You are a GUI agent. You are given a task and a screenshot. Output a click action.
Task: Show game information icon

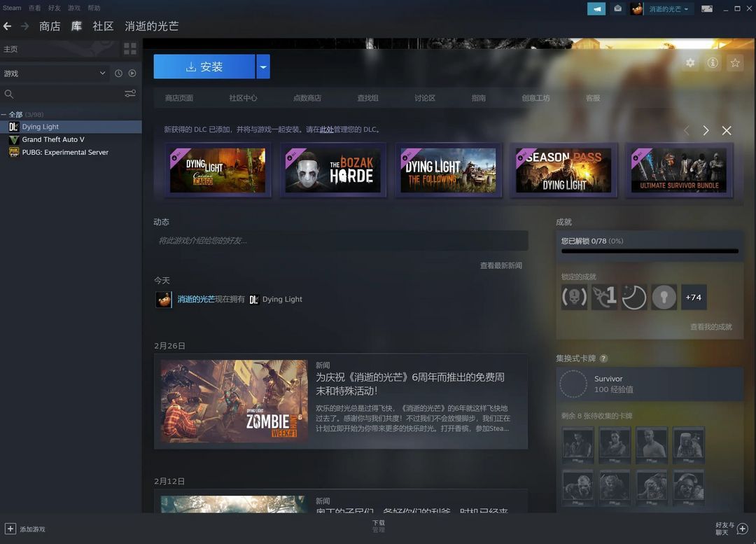pos(713,63)
